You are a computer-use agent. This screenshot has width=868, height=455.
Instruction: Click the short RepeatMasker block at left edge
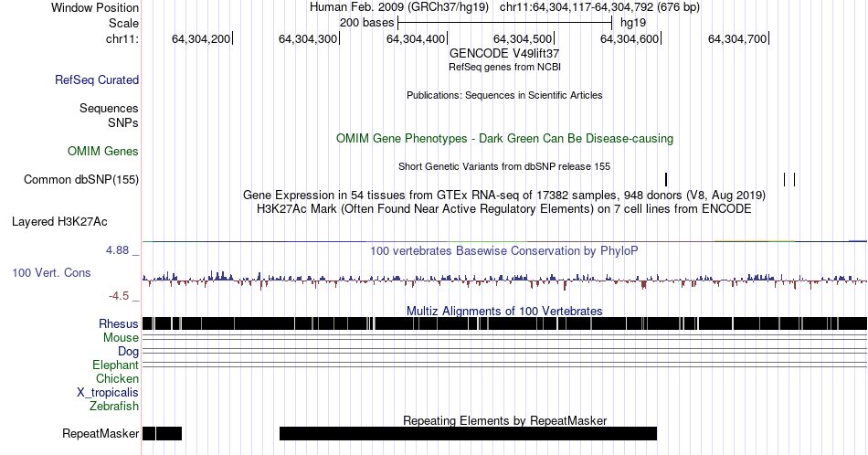163,433
